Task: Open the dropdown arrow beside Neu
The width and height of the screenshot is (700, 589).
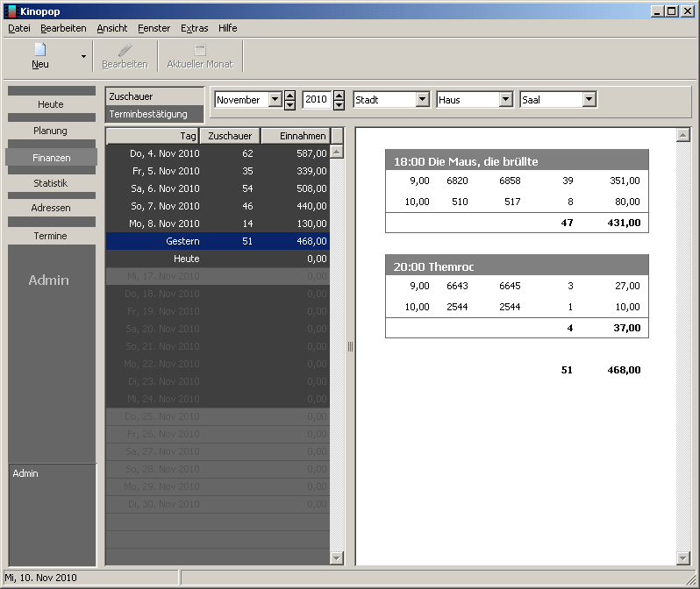Action: click(x=84, y=56)
